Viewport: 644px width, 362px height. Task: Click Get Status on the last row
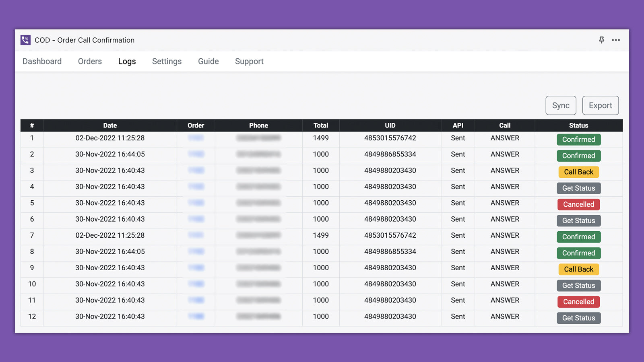tap(578, 318)
